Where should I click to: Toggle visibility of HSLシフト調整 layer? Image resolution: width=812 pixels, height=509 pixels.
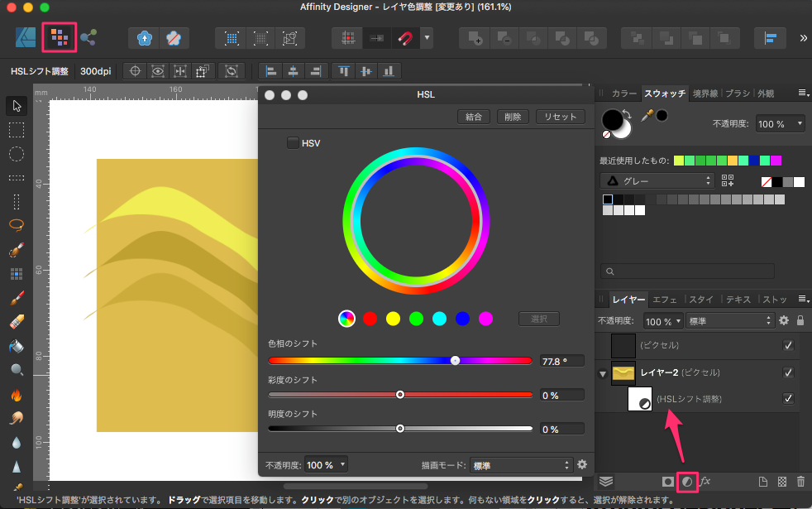(788, 399)
